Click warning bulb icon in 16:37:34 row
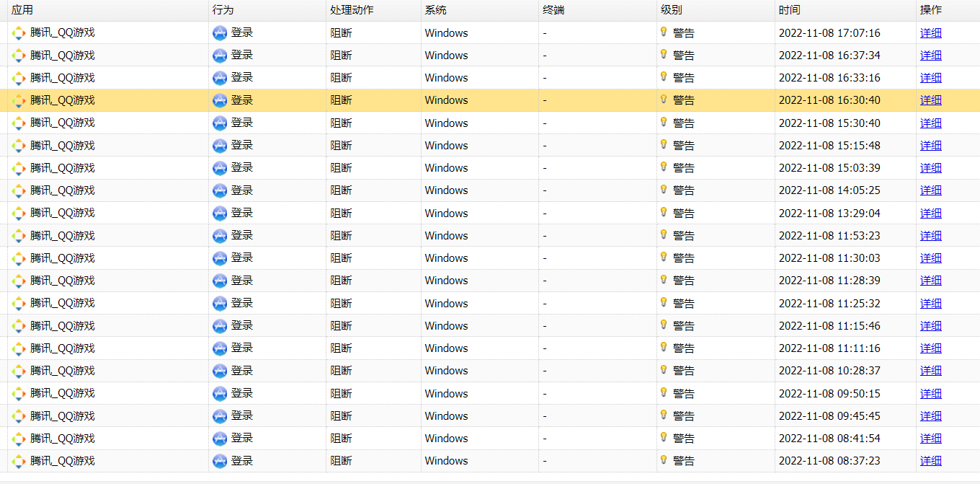The height and width of the screenshot is (484, 980). tap(664, 54)
